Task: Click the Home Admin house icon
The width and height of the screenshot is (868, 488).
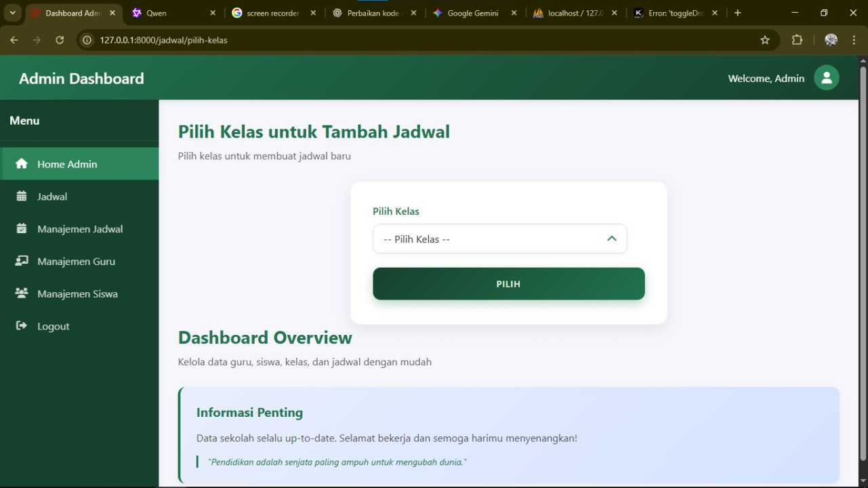Action: pyautogui.click(x=22, y=164)
